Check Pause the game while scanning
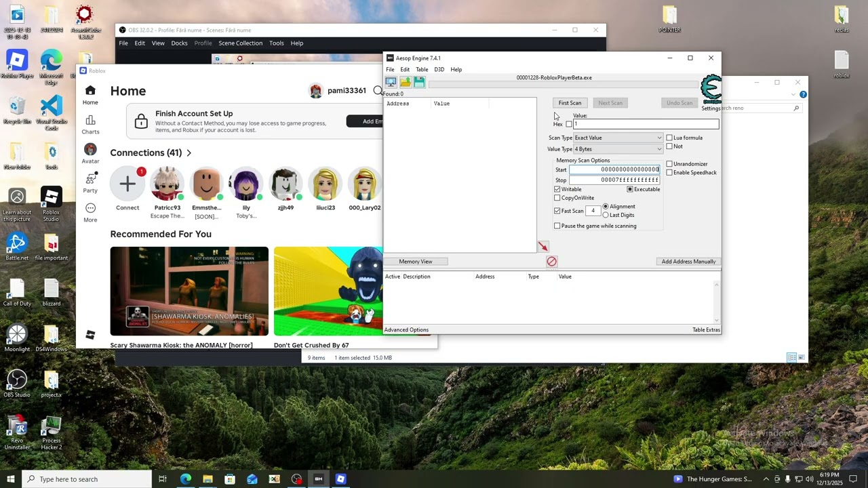The image size is (868, 488). pyautogui.click(x=557, y=226)
